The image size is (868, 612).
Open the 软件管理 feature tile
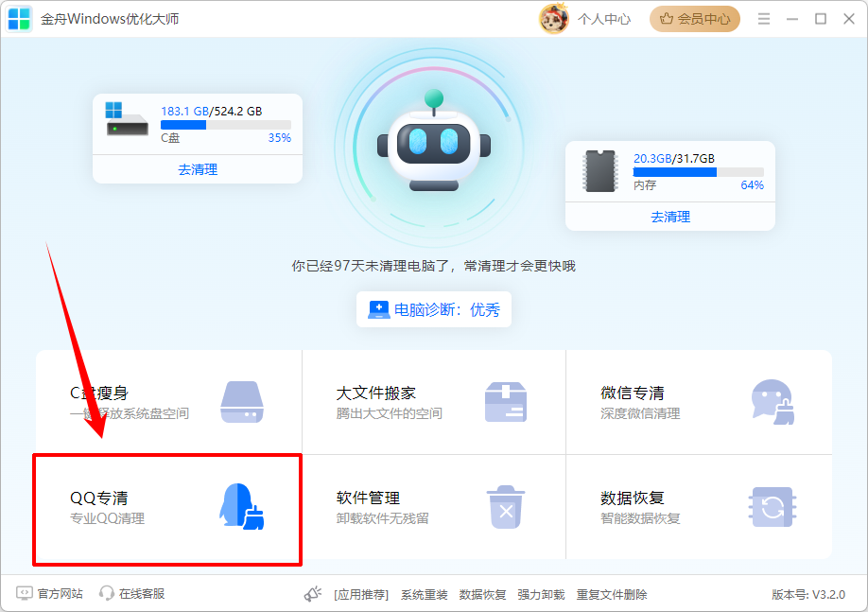434,507
